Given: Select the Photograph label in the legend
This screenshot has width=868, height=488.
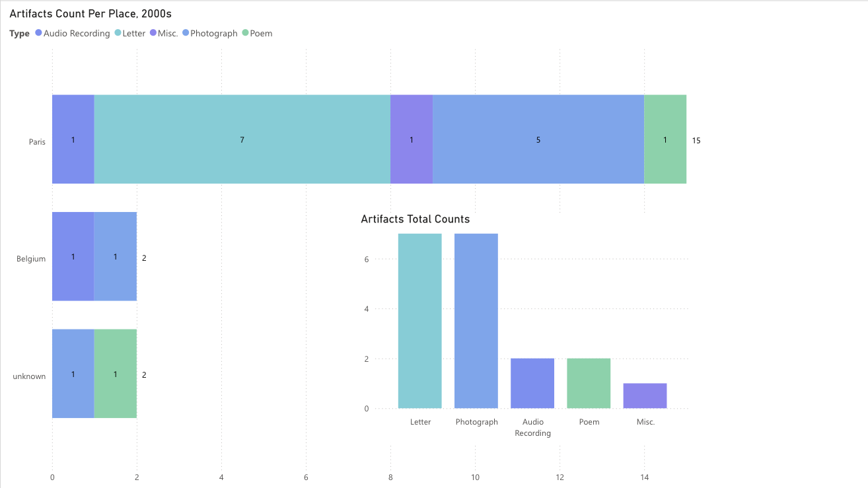Looking at the screenshot, I should 214,33.
